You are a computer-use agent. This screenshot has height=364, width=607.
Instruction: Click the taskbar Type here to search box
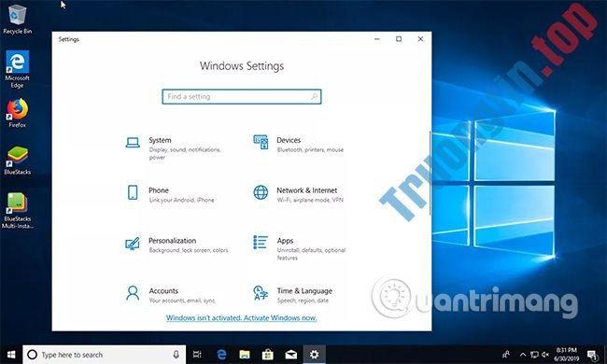(x=105, y=355)
